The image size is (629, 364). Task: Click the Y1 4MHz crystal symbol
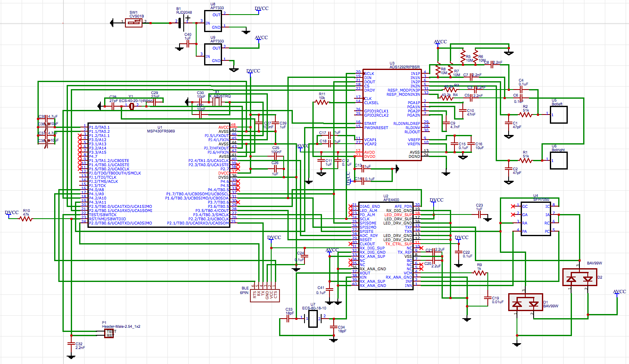(132, 107)
